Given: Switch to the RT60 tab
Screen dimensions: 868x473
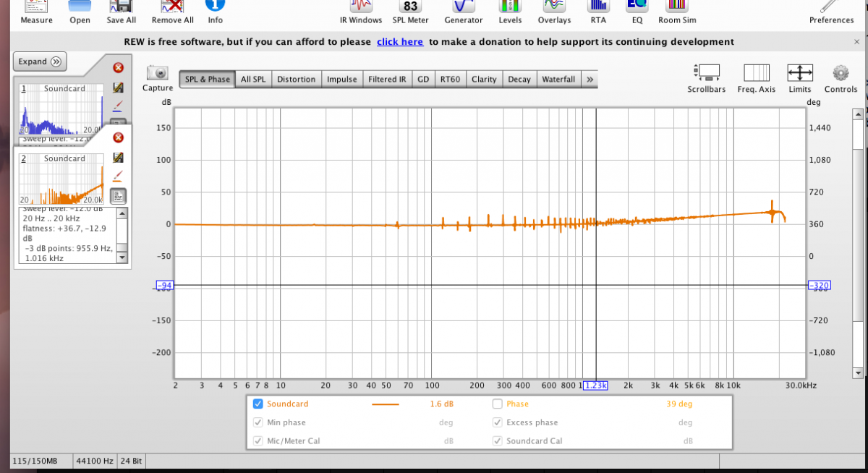Looking at the screenshot, I should click(450, 79).
